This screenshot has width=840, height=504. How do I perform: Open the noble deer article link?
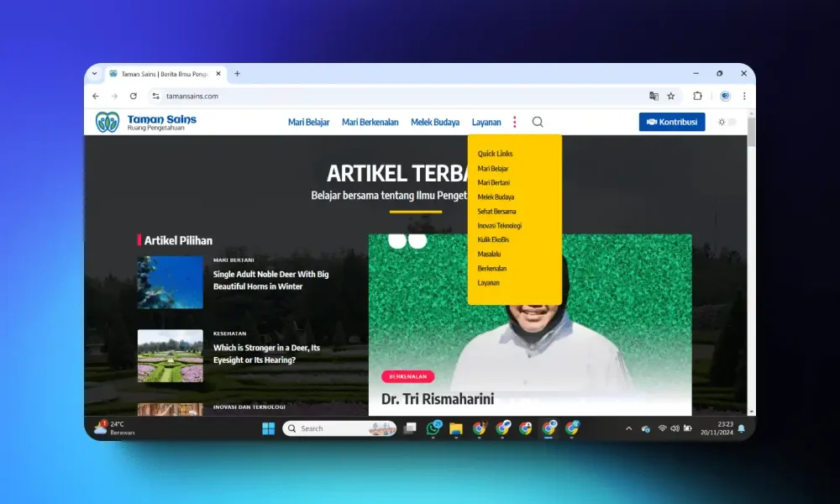(x=270, y=281)
